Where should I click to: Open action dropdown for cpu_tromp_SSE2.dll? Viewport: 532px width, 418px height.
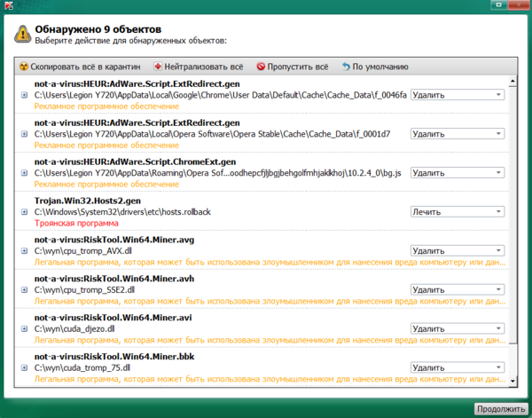(458, 289)
